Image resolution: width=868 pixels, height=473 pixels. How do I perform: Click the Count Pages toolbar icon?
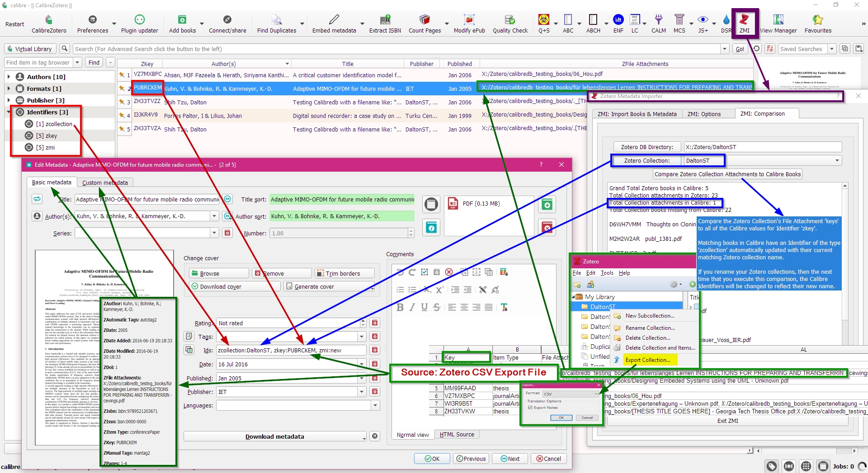point(425,24)
